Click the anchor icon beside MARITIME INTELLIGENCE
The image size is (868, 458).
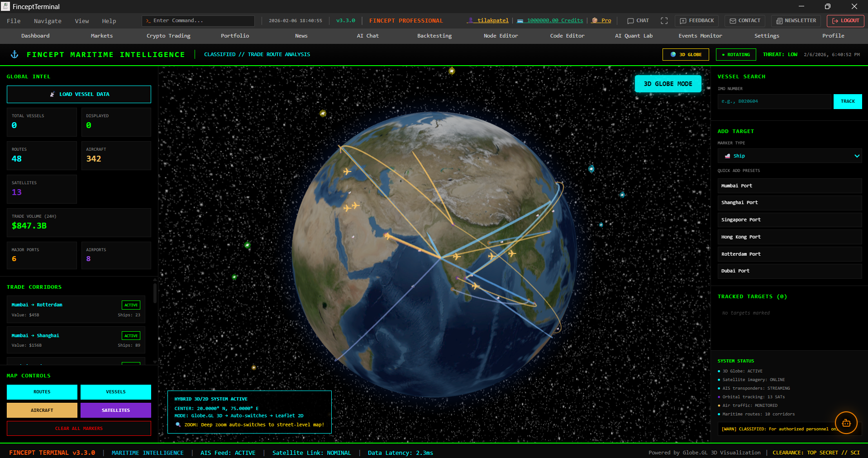14,54
